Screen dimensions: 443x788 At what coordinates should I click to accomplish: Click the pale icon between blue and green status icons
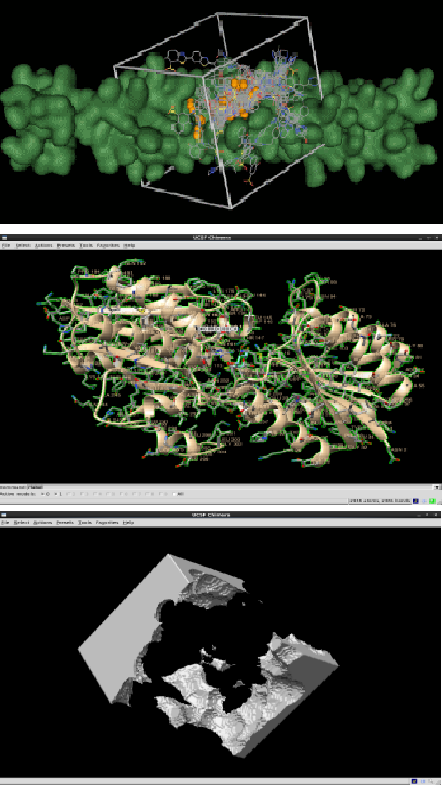[424, 501]
